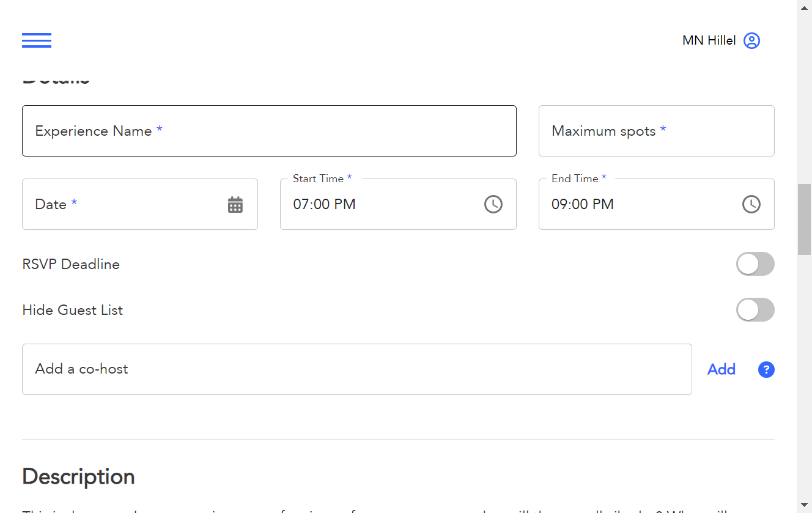Image resolution: width=812 pixels, height=513 pixels.
Task: Open the hamburger navigation menu
Action: coord(37,40)
